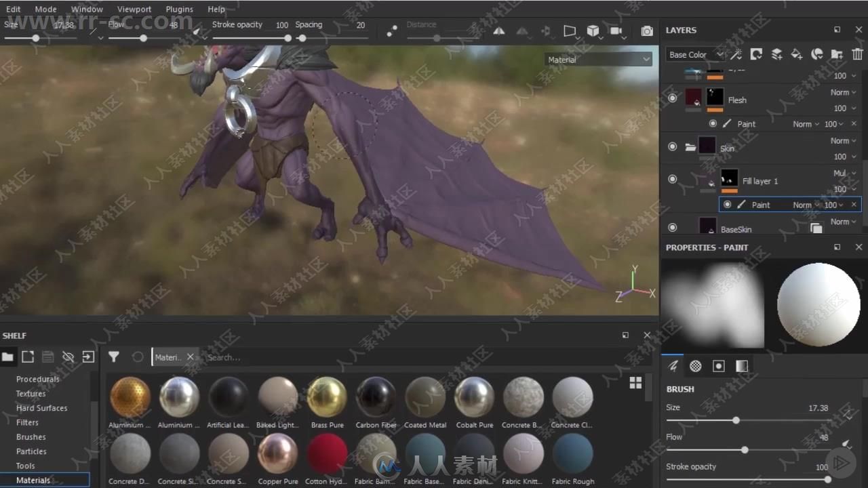868x488 pixels.
Task: Open Skin folder Norm blend dropdown
Action: point(844,140)
